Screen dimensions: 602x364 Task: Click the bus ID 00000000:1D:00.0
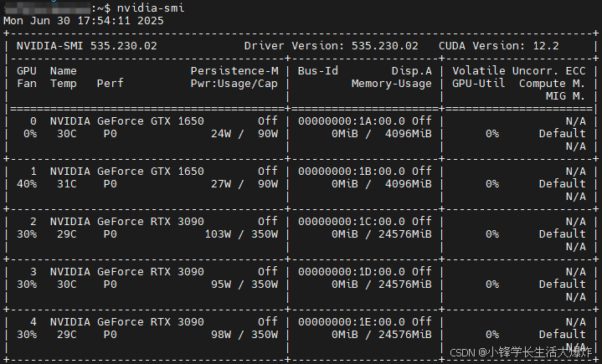352,272
